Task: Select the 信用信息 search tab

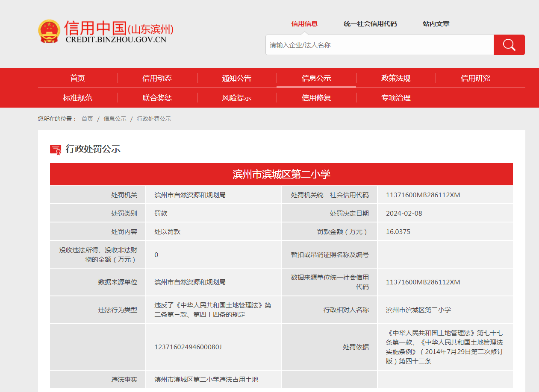Action: point(304,24)
